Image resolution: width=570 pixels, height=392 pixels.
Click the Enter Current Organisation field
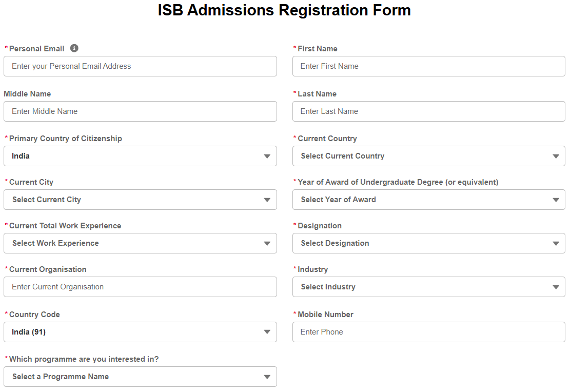tap(140, 287)
